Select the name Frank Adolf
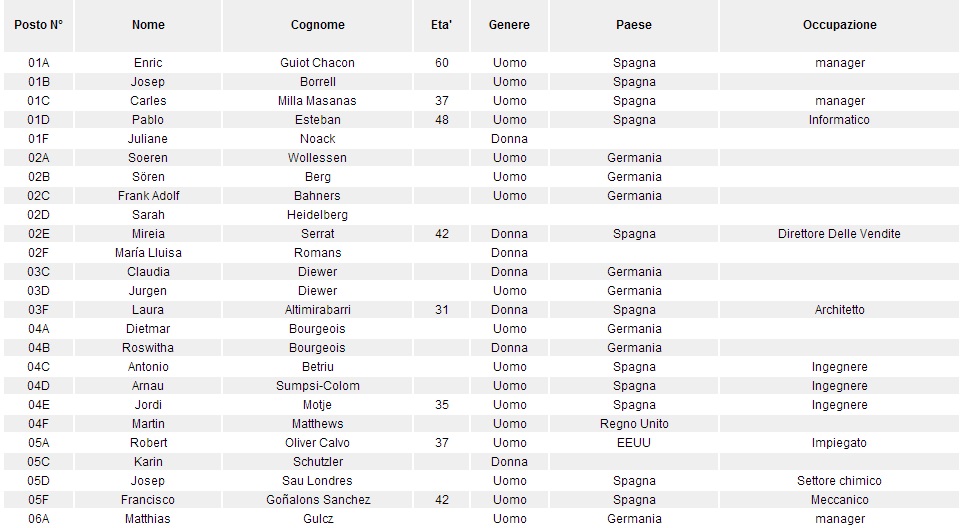 (148, 196)
